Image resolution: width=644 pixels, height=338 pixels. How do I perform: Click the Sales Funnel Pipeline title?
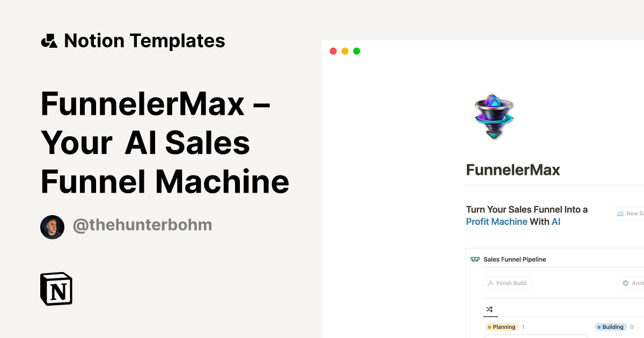pyautogui.click(x=514, y=259)
